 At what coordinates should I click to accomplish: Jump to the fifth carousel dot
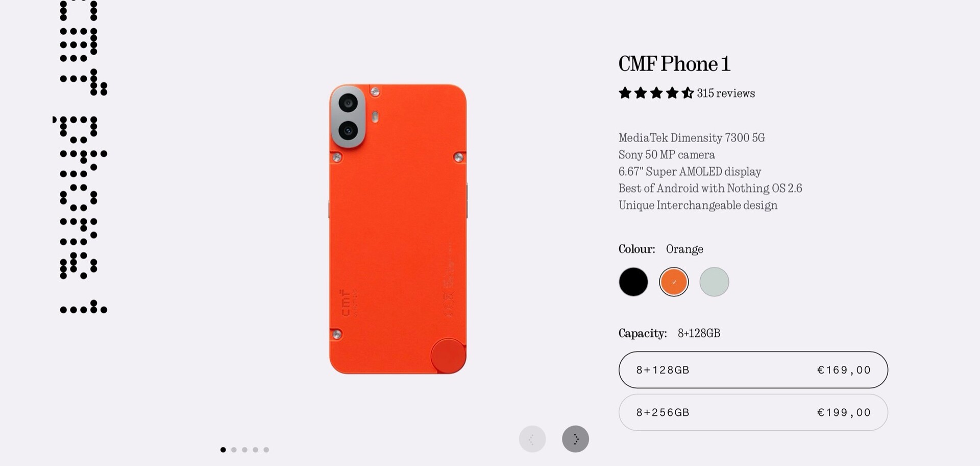266,450
